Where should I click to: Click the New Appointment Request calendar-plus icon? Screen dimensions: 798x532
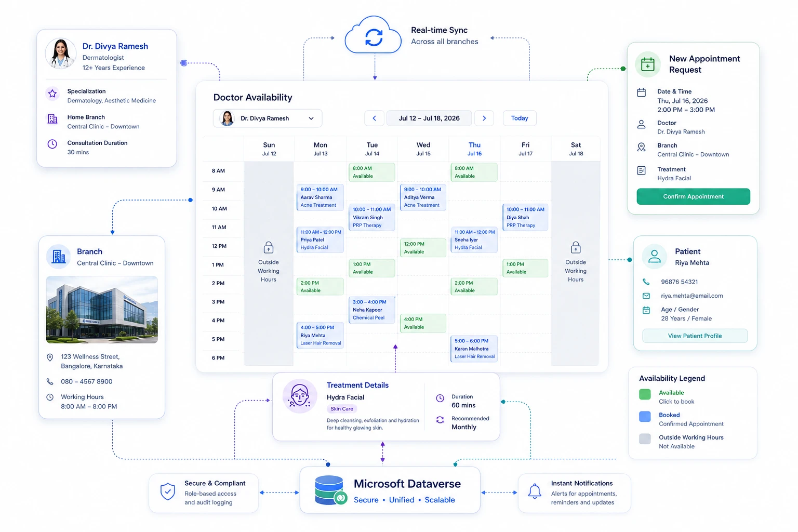click(648, 64)
